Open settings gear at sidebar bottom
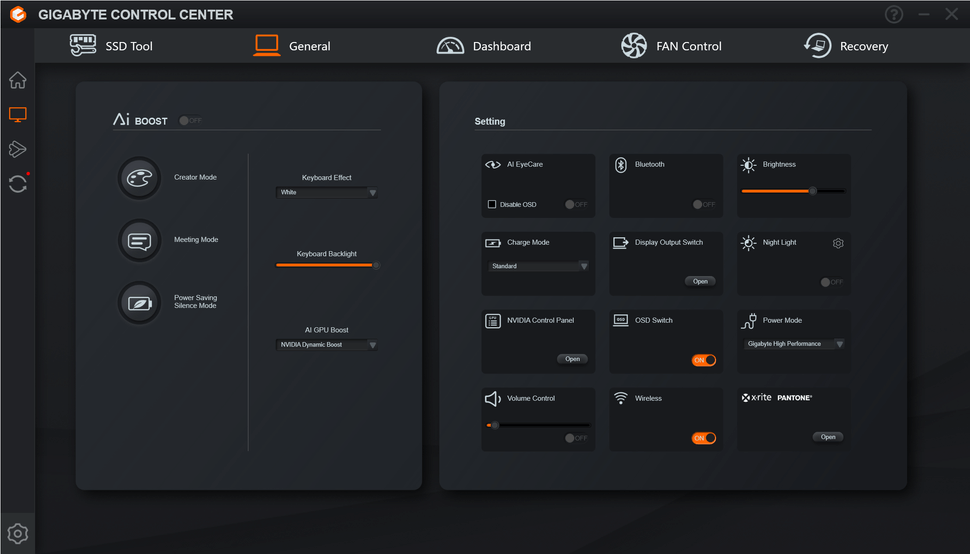This screenshot has height=554, width=970. pyautogui.click(x=17, y=533)
